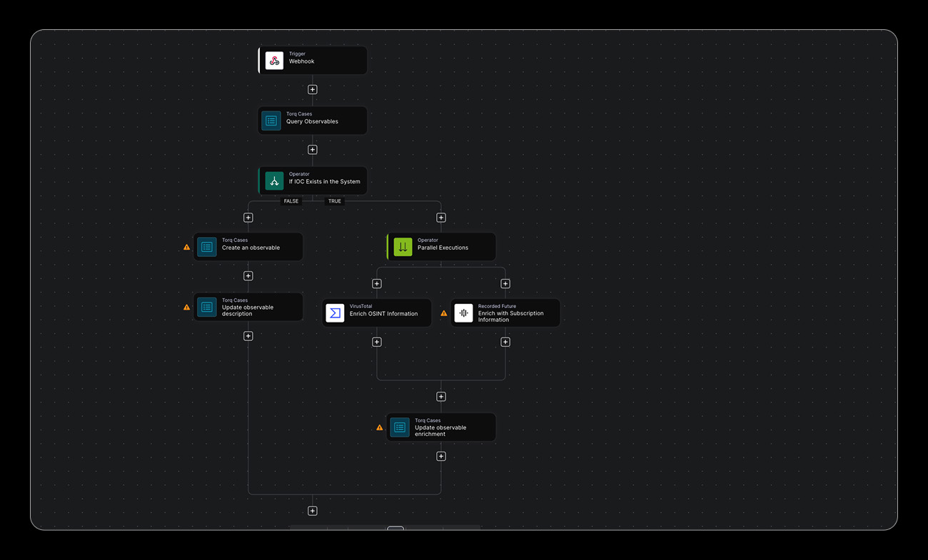Click warning icon beside Update observable enrichment
Image resolution: width=928 pixels, height=560 pixels.
tap(380, 428)
